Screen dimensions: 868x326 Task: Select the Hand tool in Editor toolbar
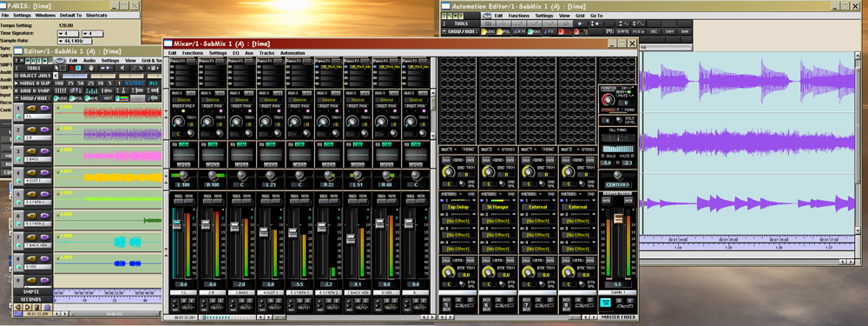pyautogui.click(x=91, y=68)
